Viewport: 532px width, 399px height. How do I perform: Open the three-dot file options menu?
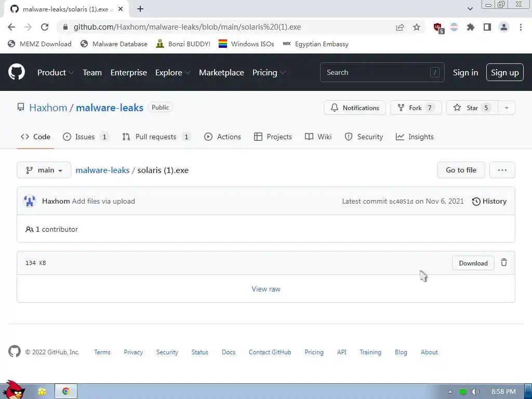pos(502,170)
